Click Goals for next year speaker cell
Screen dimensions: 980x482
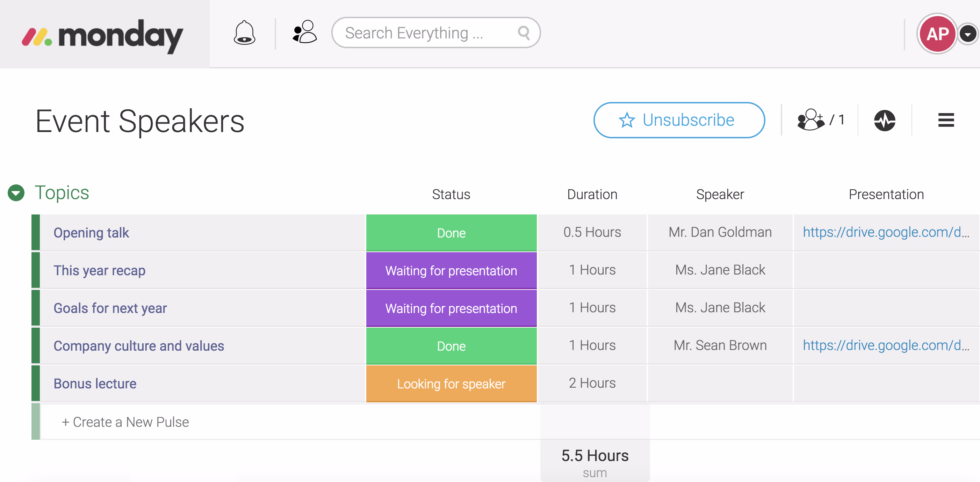[720, 307]
